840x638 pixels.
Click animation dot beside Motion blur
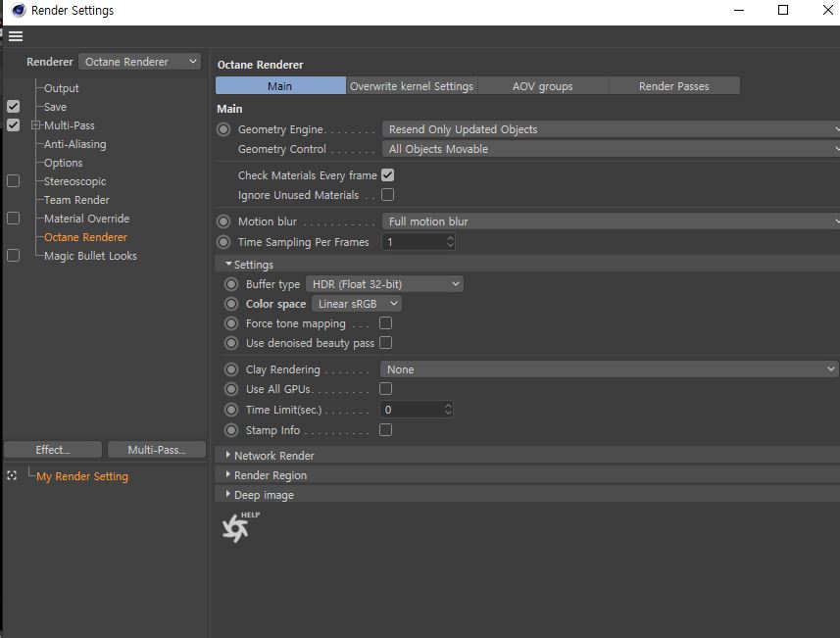click(x=223, y=221)
